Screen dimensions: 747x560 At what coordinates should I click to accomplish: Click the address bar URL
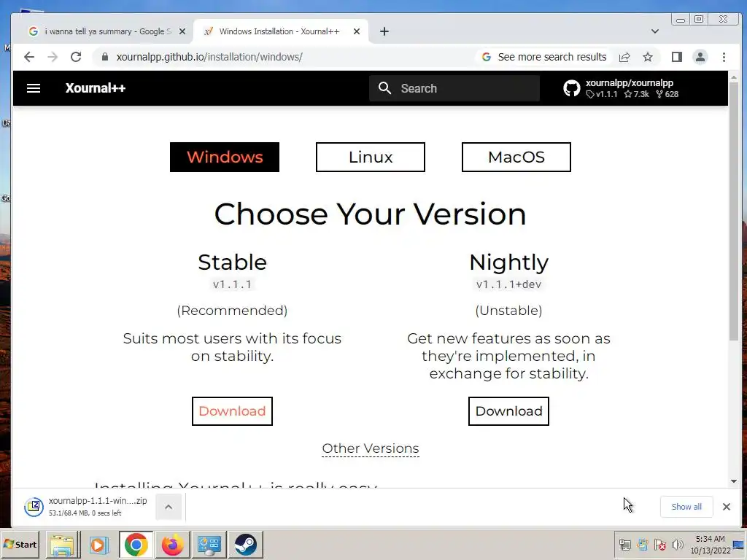209,57
